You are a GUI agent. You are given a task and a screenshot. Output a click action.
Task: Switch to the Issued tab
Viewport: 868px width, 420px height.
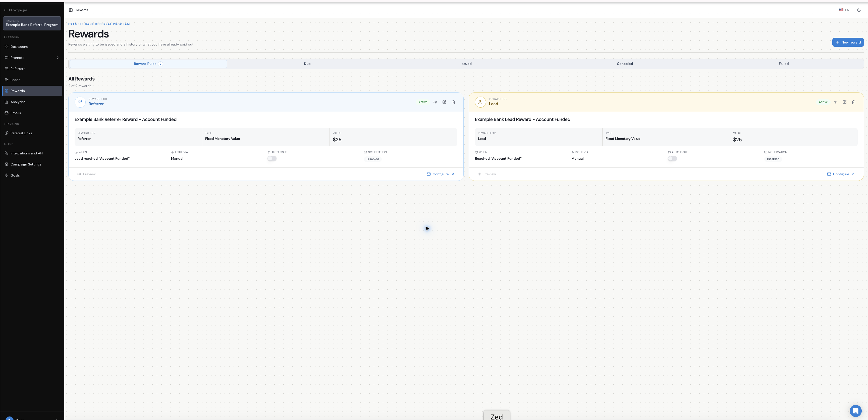(466, 64)
